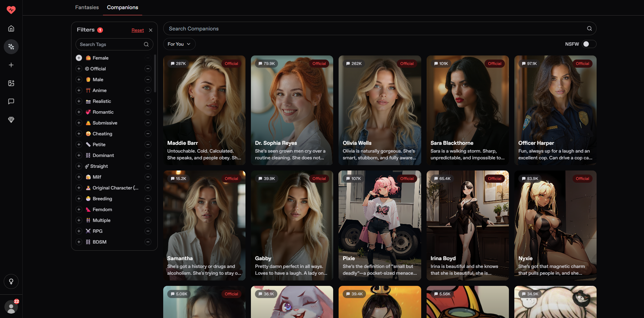Image resolution: width=644 pixels, height=318 pixels.
Task: Click the magnifier icon in Search Tags
Action: pos(146,44)
